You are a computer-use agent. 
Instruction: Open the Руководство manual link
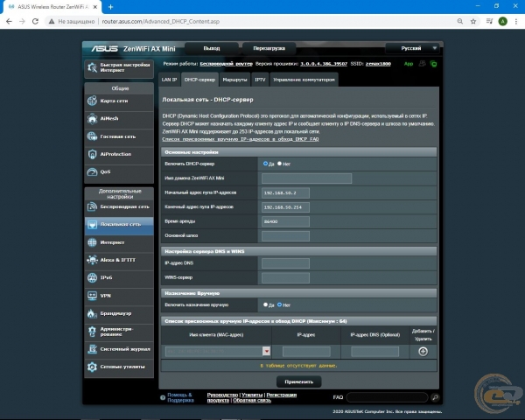tap(222, 395)
